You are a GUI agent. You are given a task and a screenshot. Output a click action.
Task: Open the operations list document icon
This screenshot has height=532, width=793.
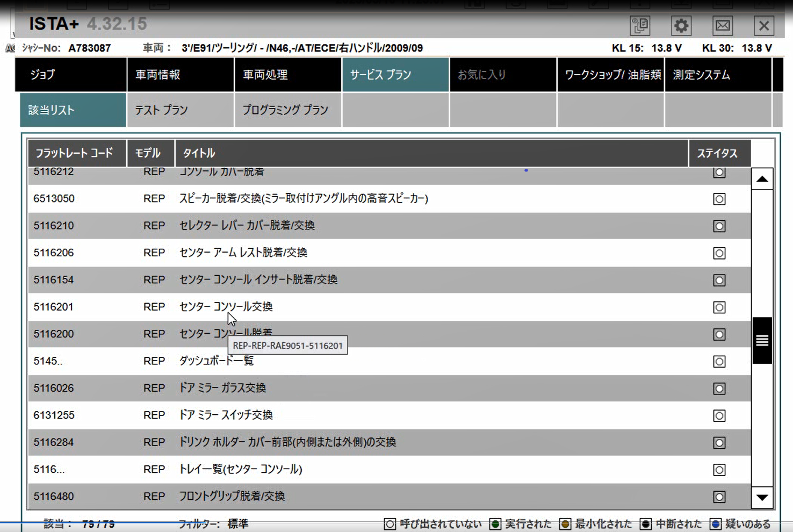(x=639, y=25)
